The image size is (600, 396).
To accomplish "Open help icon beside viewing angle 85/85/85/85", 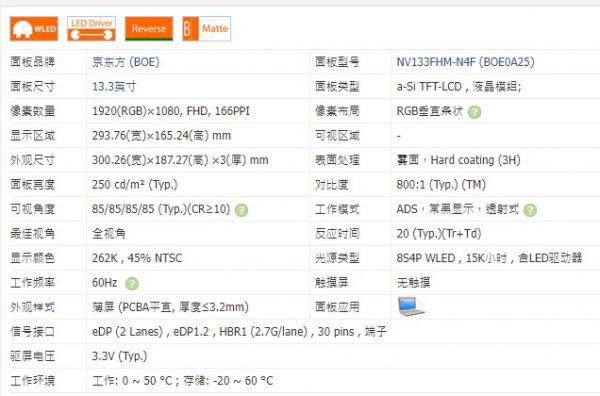I will click(x=241, y=210).
